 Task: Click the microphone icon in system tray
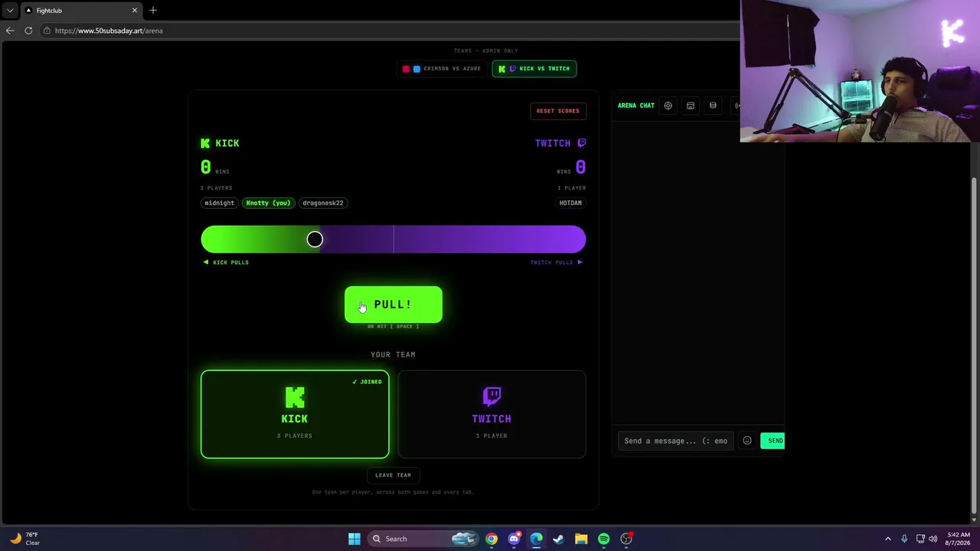point(904,539)
